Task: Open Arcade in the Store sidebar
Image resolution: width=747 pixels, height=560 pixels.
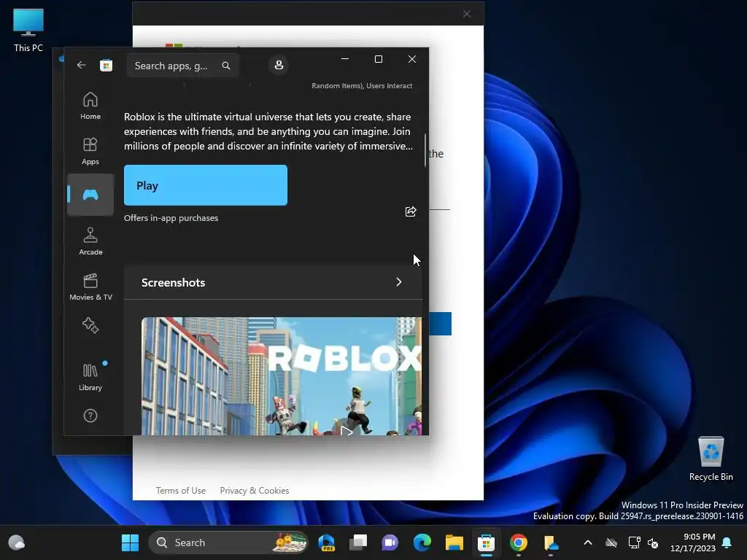Action: point(90,241)
